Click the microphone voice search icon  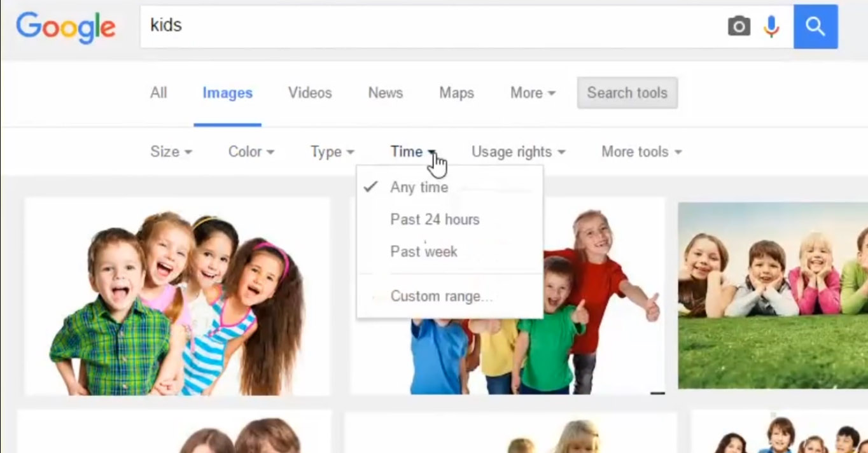(771, 26)
